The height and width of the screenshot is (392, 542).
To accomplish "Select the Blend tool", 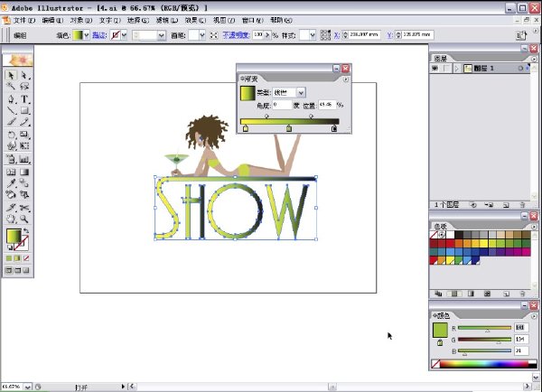I will pyautogui.click(x=24, y=182).
